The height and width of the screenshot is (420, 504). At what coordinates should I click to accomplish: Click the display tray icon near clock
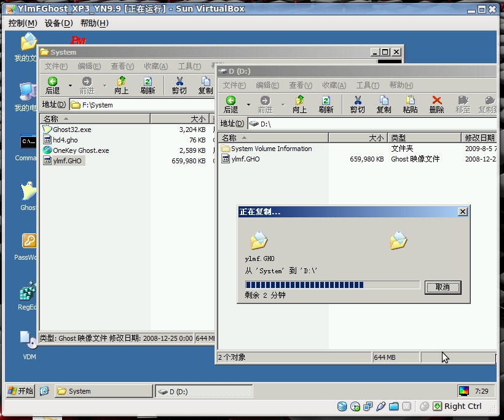coord(464,391)
